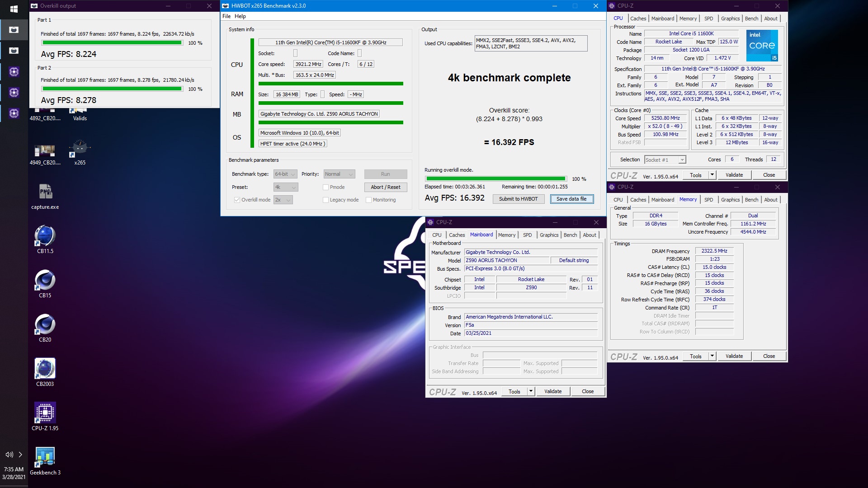
Task: Click the Memory CPU-Z window title icon
Action: (612, 187)
